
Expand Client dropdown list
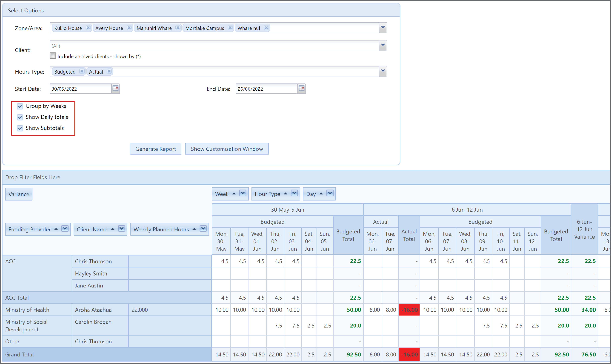pyautogui.click(x=383, y=45)
